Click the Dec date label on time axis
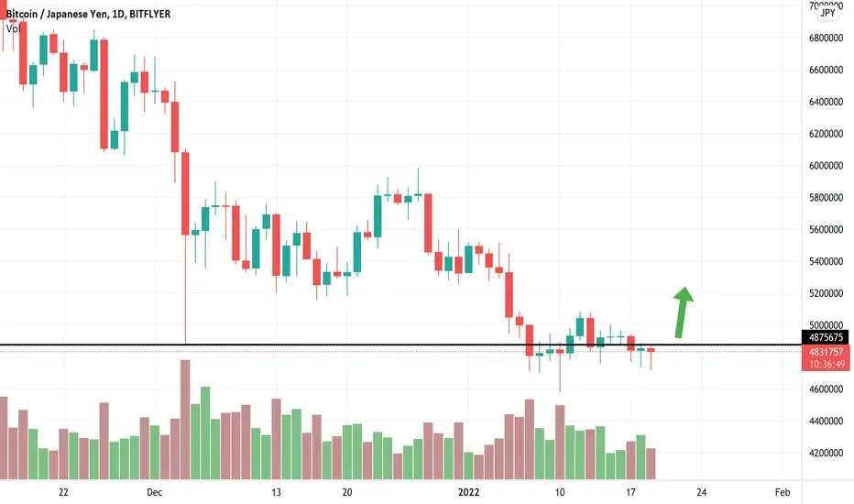 point(155,493)
